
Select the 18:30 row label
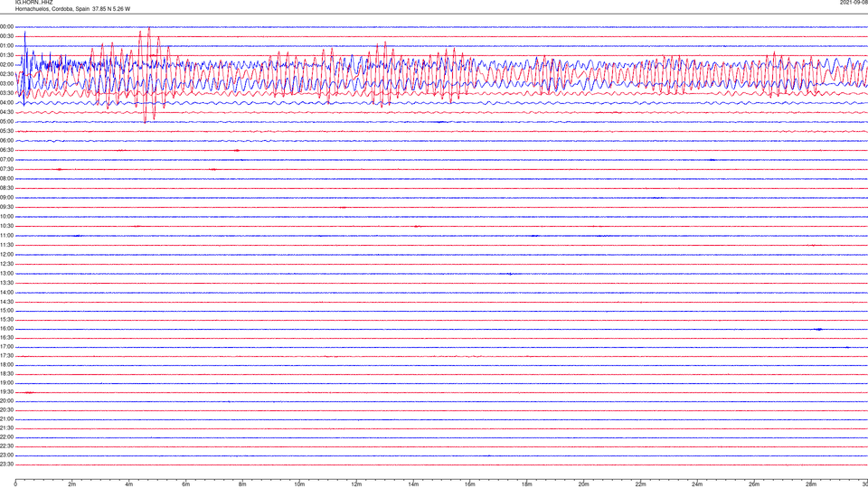tap(6, 374)
